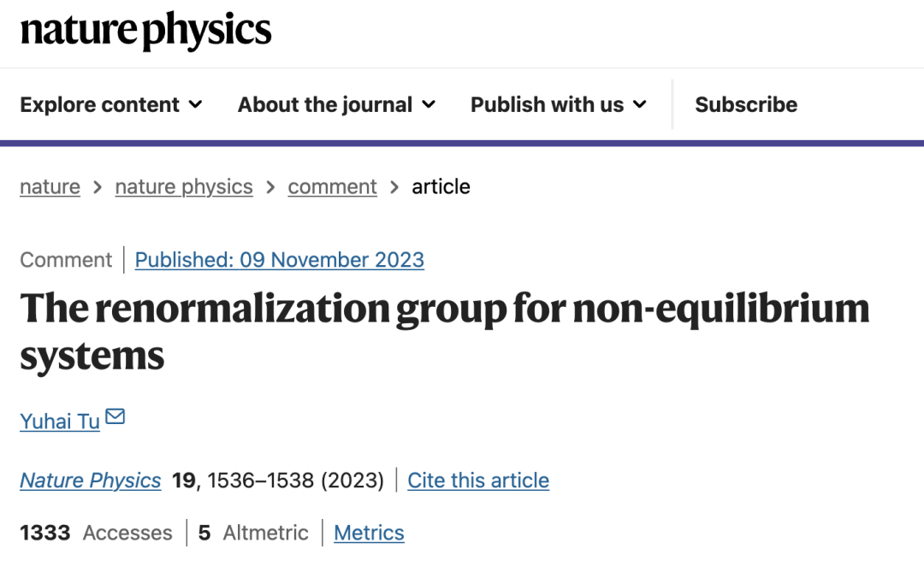924x572 pixels.
Task: Open the comment breadcrumb link
Action: 332,186
